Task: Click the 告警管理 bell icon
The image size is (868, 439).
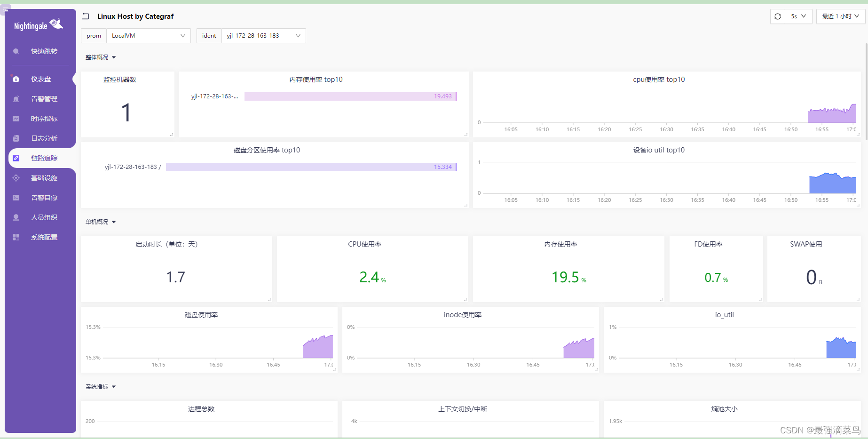Action: 16,99
